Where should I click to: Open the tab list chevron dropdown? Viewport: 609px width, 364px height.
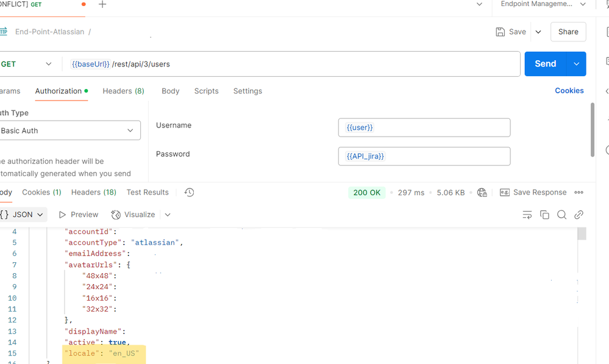coord(479,4)
